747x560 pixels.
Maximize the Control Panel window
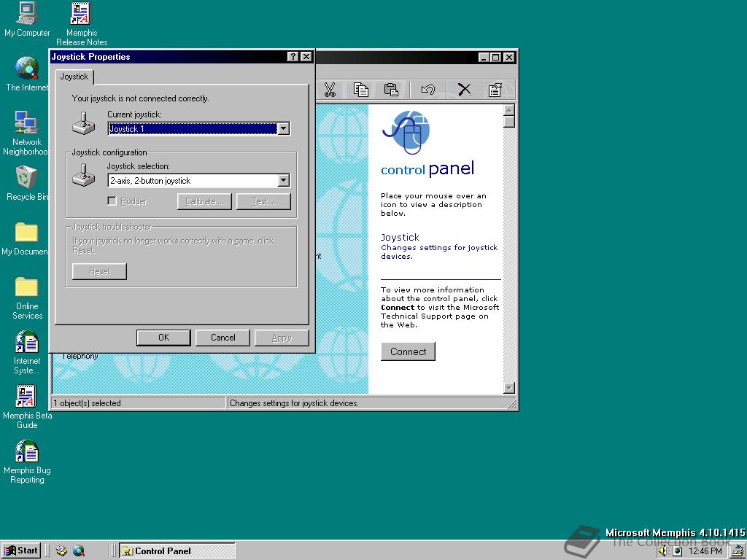point(496,57)
